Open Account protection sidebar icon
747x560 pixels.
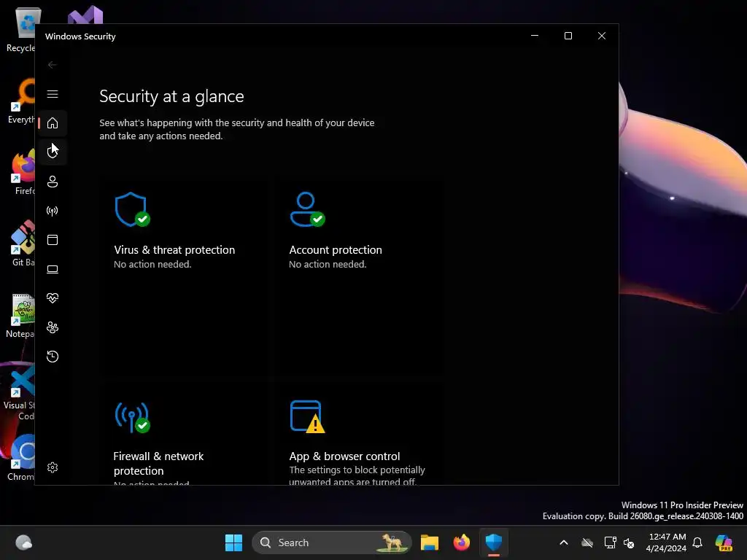(53, 182)
